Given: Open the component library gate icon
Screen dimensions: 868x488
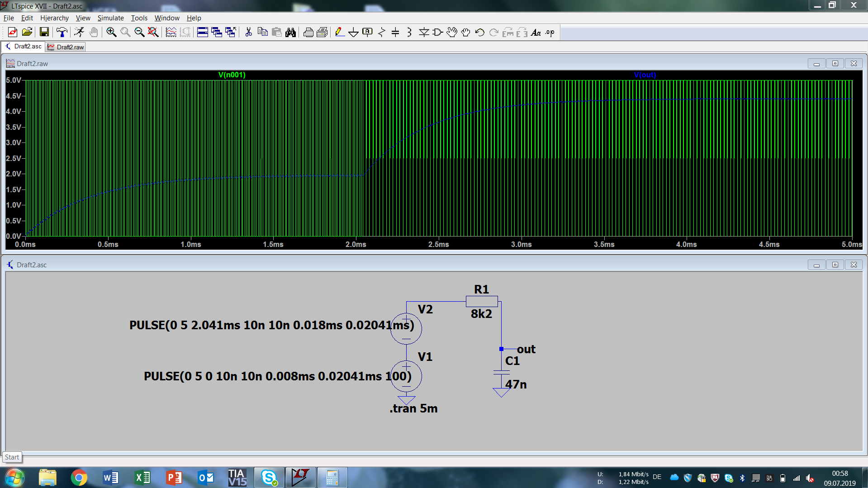Looking at the screenshot, I should coord(437,32).
